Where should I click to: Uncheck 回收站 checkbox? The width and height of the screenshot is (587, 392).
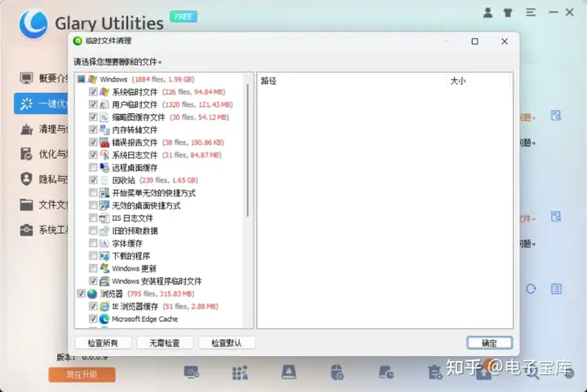[93, 180]
